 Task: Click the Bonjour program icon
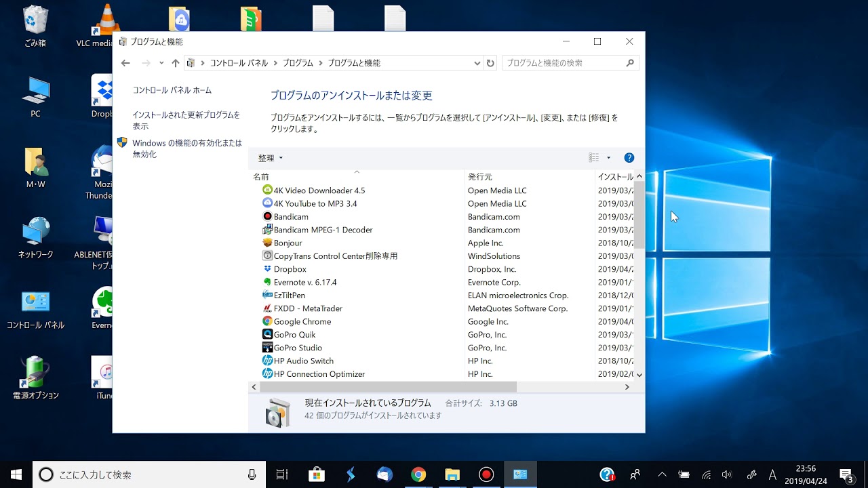tap(267, 243)
